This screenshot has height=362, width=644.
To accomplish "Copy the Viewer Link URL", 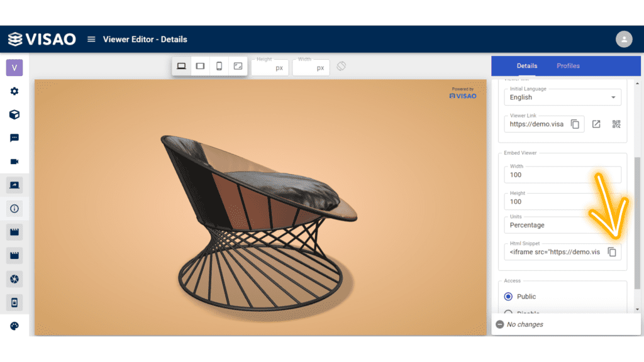I will [575, 124].
